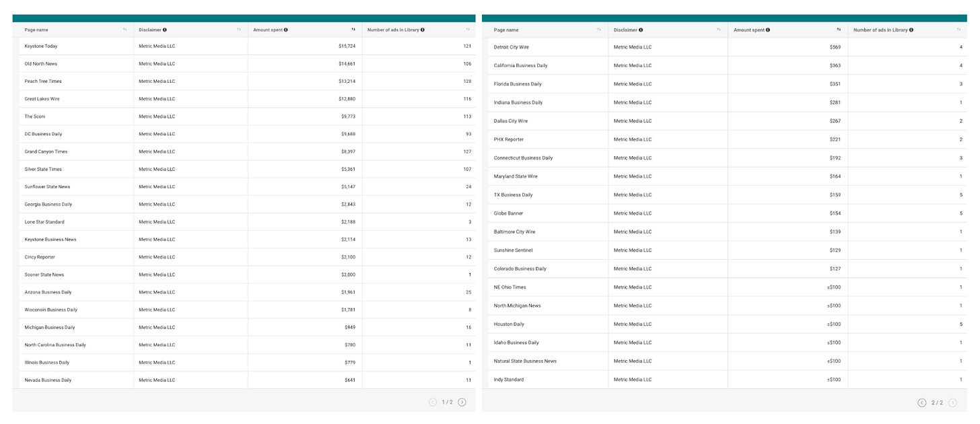Select NE Ohio Times page name
This screenshot has height=424, width=980.
coord(510,287)
